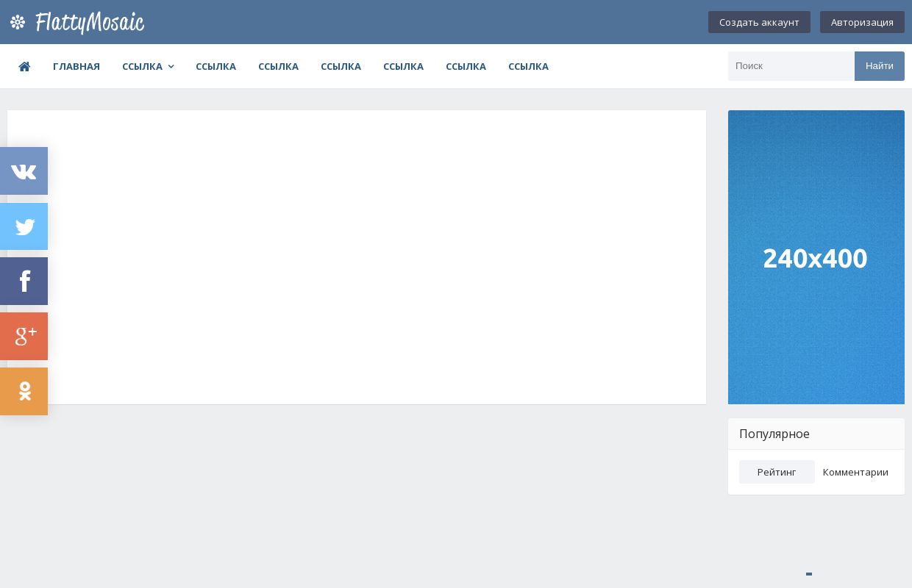The image size is (912, 588).
Task: Open the Главная menu item
Action: 76,66
